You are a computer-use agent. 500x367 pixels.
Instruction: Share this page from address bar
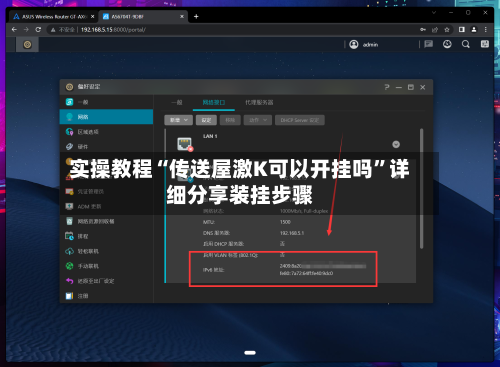click(x=435, y=30)
